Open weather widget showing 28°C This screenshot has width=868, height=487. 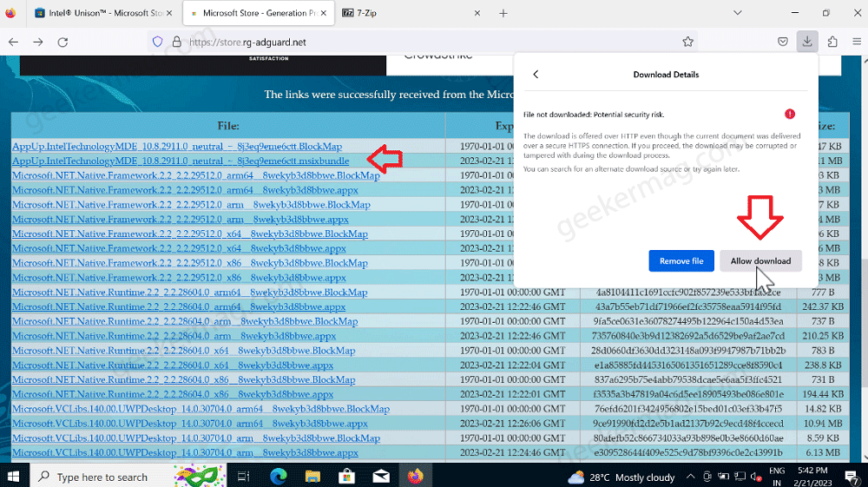tap(621, 477)
